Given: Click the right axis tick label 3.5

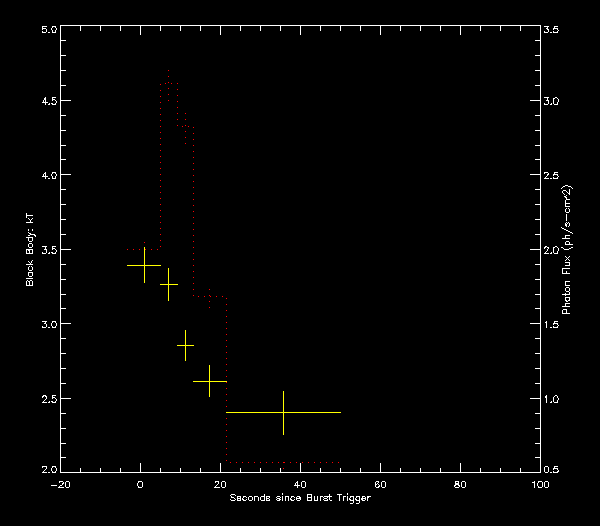Looking at the screenshot, I should click(x=551, y=30).
